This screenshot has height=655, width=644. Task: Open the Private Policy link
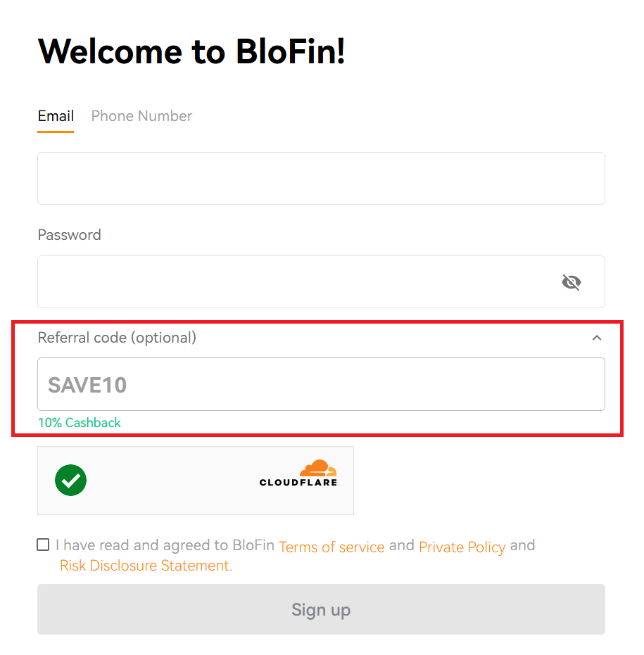[x=462, y=547]
